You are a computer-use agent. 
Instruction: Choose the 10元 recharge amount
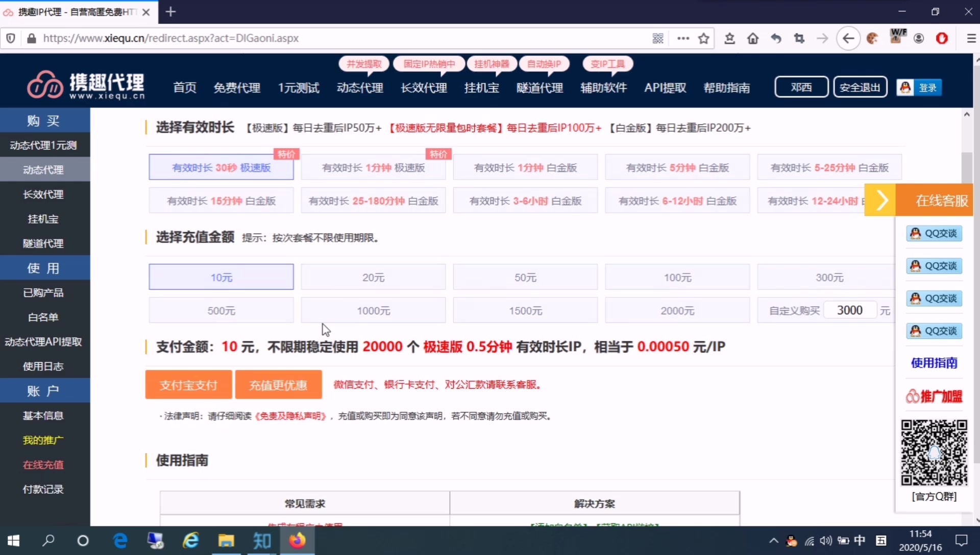pos(221,277)
